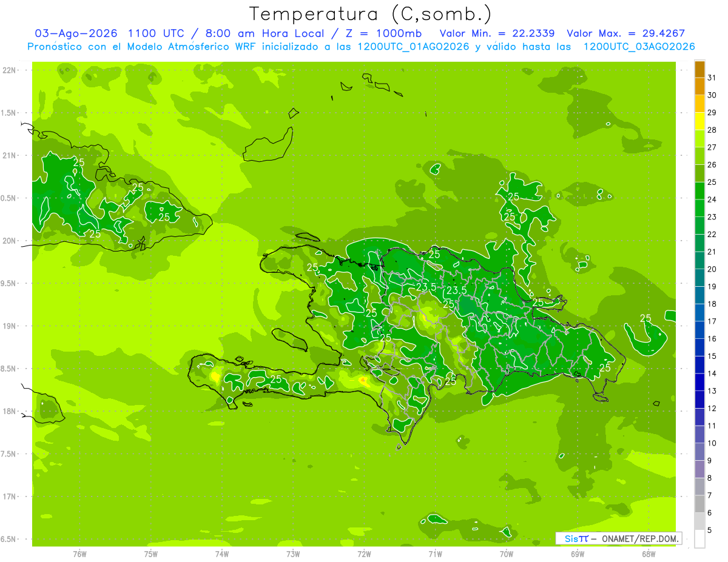Click the "19N" latitude label
This screenshot has width=728, height=562.
click(x=8, y=326)
